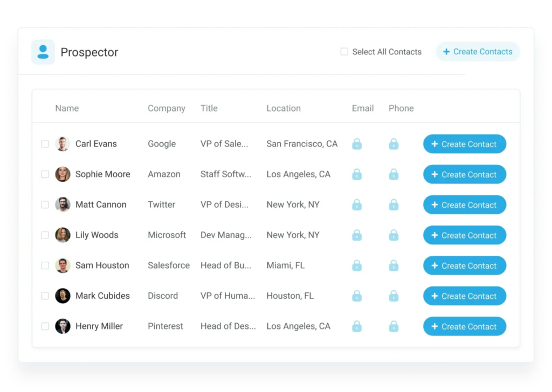
Task: Enable the Select All Contacts checkbox
Action: click(344, 52)
